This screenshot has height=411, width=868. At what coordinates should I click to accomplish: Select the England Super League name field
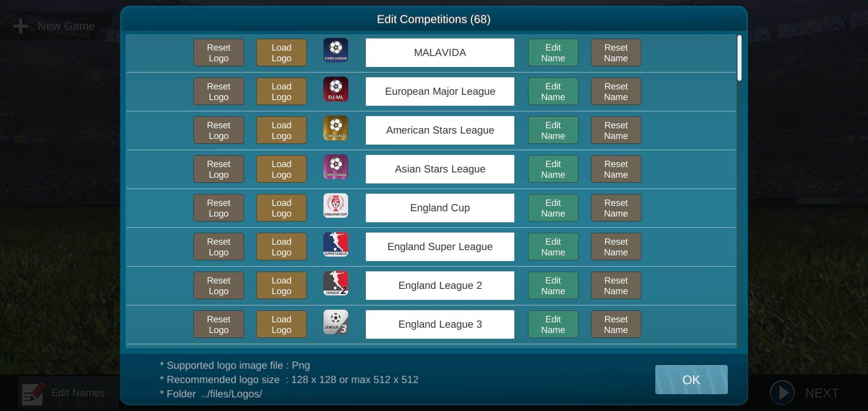(440, 246)
